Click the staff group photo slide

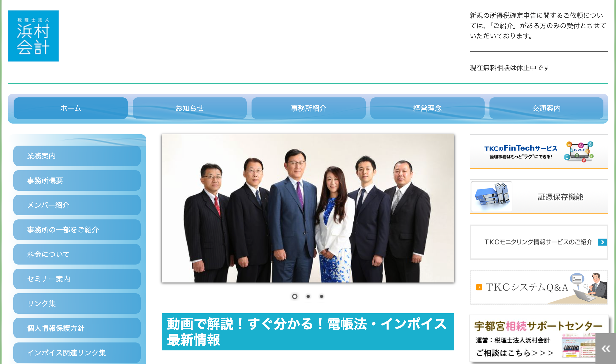(308, 208)
